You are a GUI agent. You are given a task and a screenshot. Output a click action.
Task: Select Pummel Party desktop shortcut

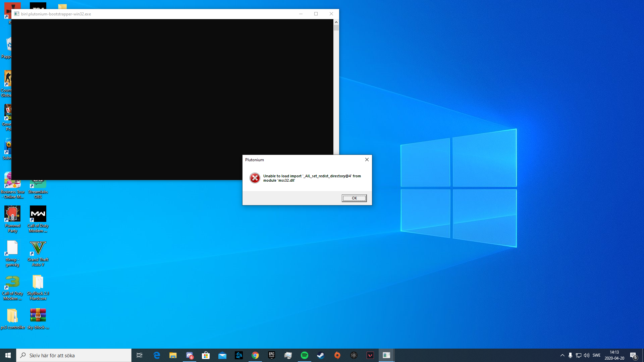click(x=12, y=219)
